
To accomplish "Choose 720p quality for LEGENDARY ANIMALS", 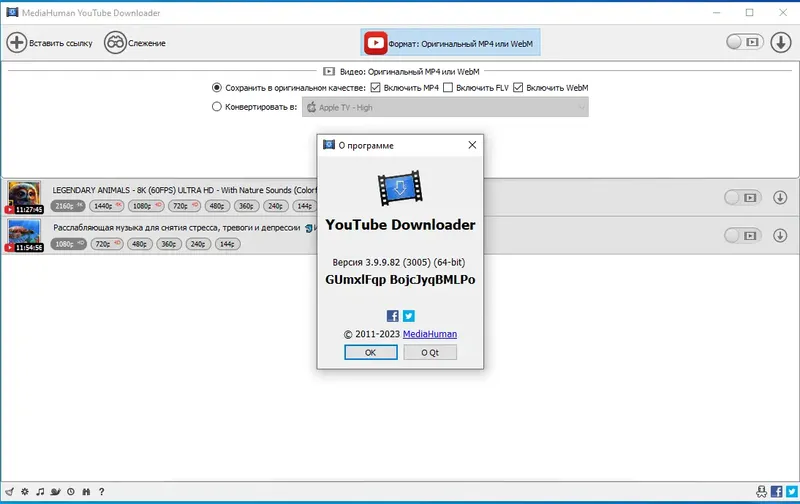I will [x=185, y=206].
